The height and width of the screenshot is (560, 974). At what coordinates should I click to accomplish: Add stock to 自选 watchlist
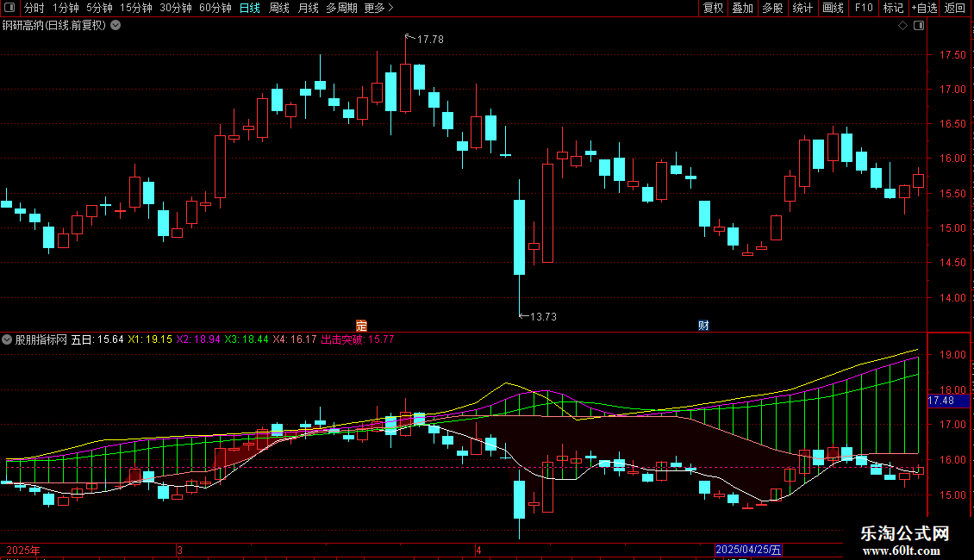click(x=924, y=8)
